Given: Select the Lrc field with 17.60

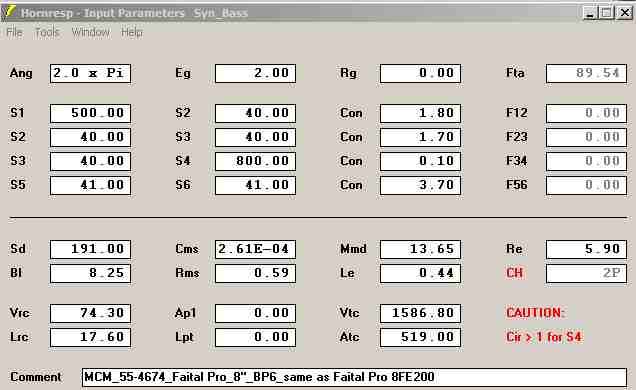Looking at the screenshot, I should click(90, 337).
